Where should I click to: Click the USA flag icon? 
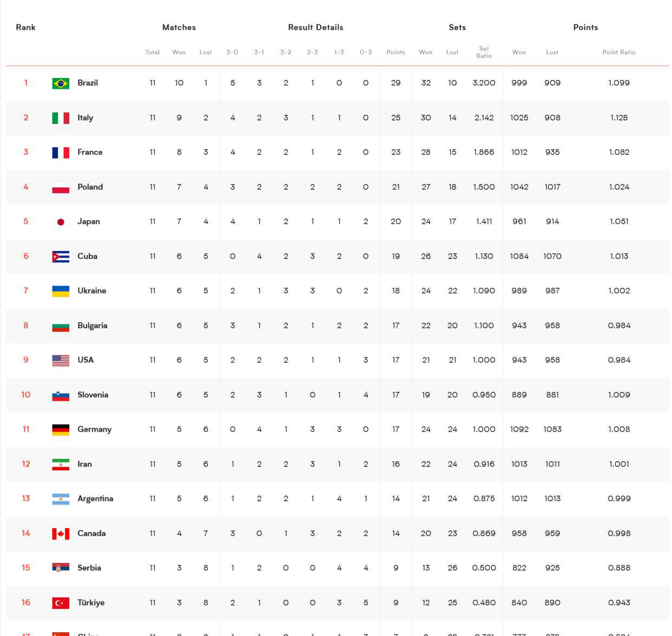(x=61, y=360)
